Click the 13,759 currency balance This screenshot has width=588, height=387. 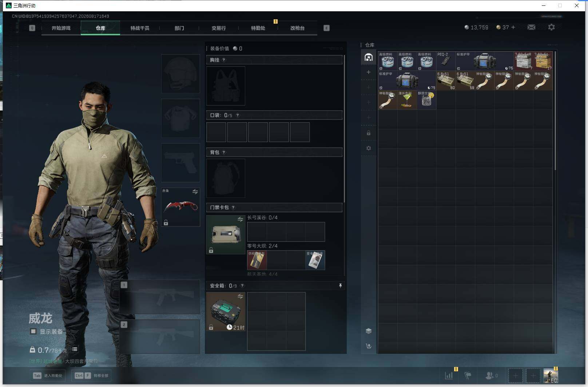pyautogui.click(x=476, y=27)
